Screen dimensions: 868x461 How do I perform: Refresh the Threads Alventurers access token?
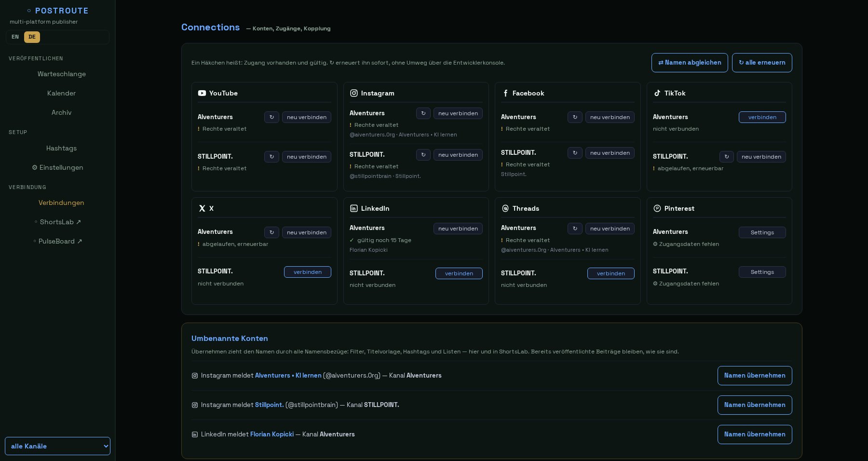tap(575, 229)
